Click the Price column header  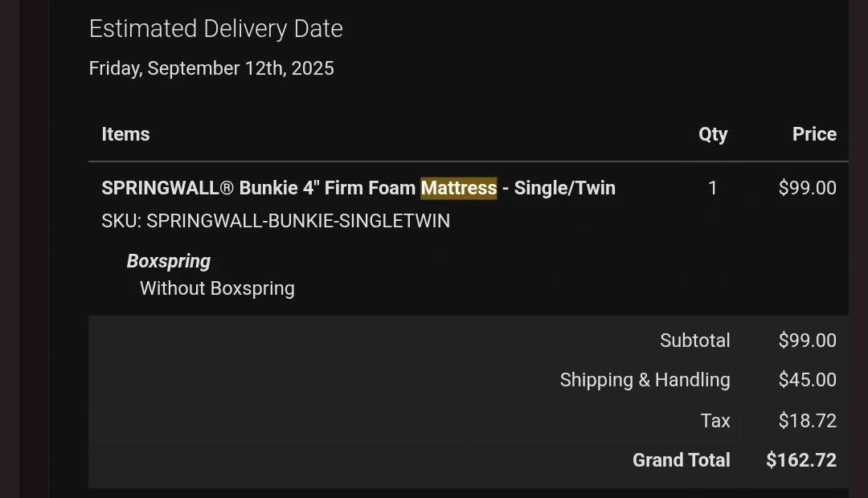814,134
